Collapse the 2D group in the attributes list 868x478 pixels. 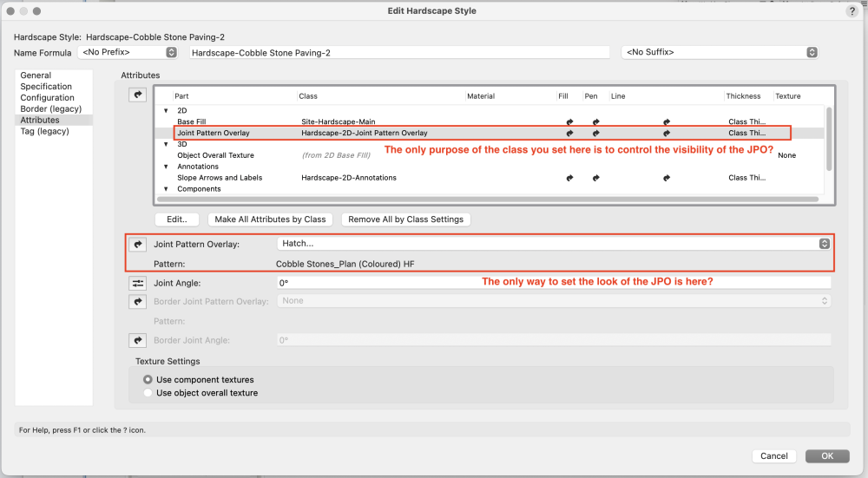pos(166,111)
